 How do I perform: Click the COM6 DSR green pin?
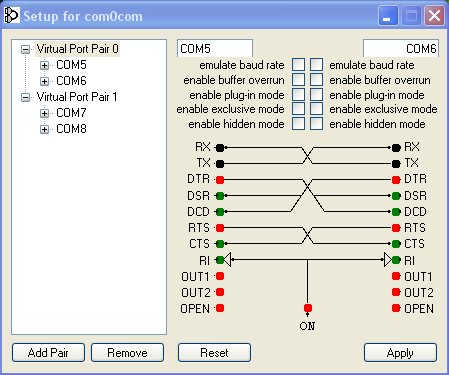coord(396,196)
